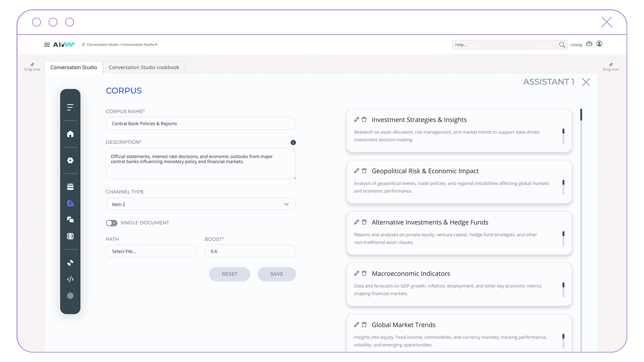Open hamburger menu next to AI logo
This screenshot has height=362, width=644.
click(47, 45)
